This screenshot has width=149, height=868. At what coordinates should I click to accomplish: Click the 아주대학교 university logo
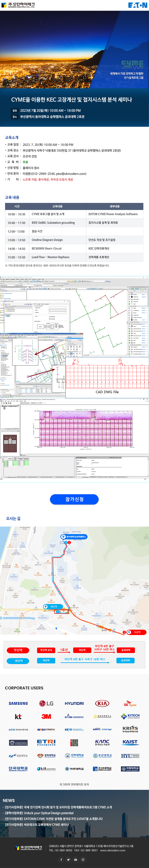pyautogui.click(x=74, y=769)
